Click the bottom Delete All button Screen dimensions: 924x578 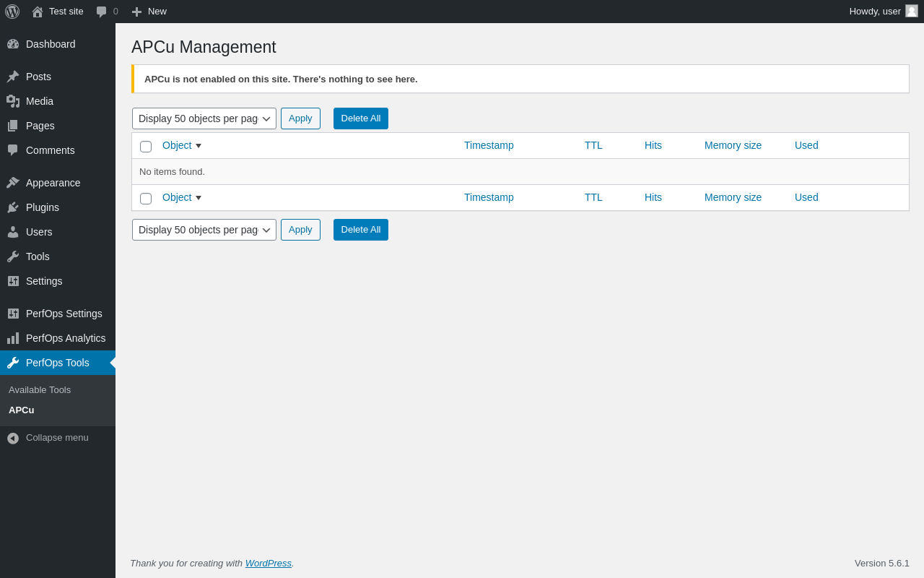coord(361,230)
